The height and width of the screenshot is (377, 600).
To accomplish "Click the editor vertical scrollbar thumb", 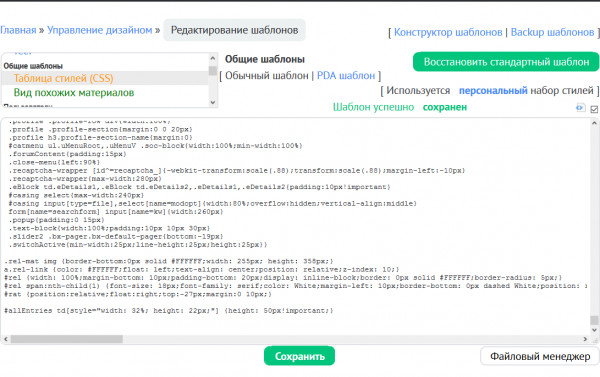I will tap(594, 320).
